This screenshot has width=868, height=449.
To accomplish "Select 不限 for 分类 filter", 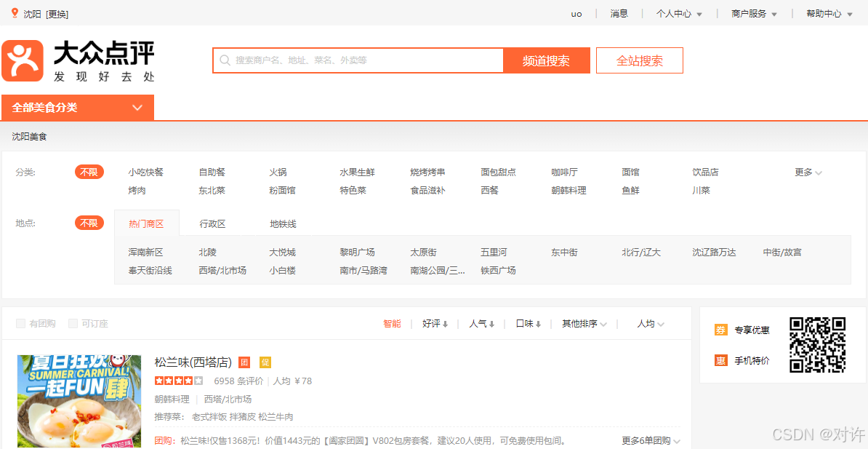I will coord(89,172).
